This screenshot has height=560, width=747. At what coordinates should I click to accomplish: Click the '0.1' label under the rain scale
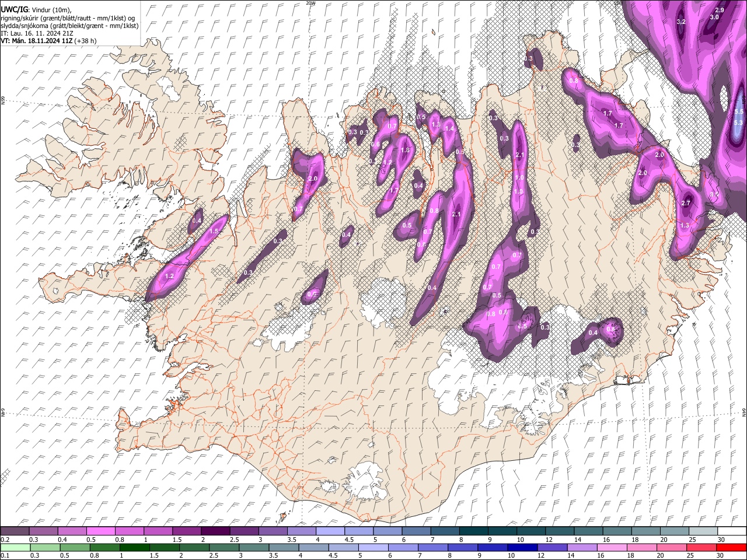4,555
